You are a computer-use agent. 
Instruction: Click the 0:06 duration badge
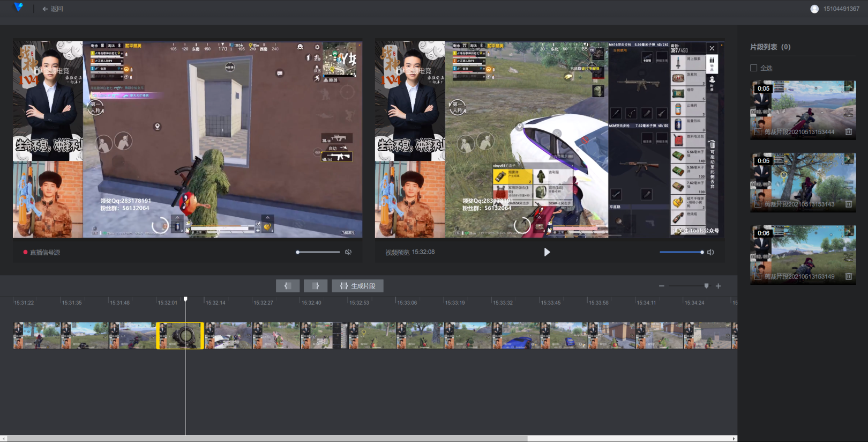[763, 233]
